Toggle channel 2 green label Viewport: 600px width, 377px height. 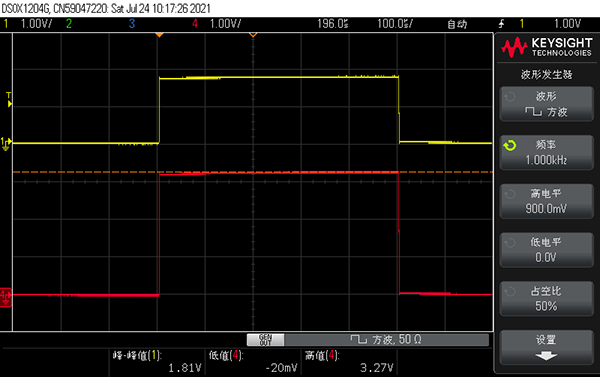69,24
